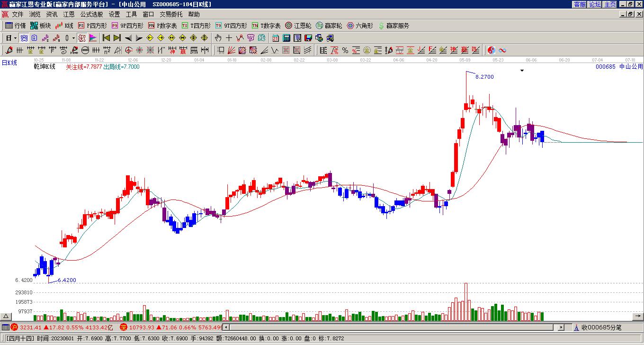Pick the Gann fan lines drawing tool
This screenshot has width=644, height=345.
pyautogui.click(x=231, y=50)
